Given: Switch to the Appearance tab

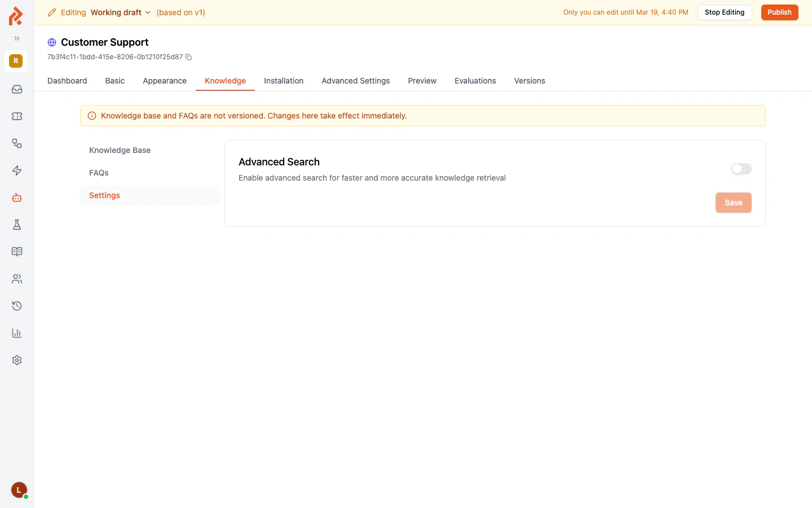Looking at the screenshot, I should 165,81.
